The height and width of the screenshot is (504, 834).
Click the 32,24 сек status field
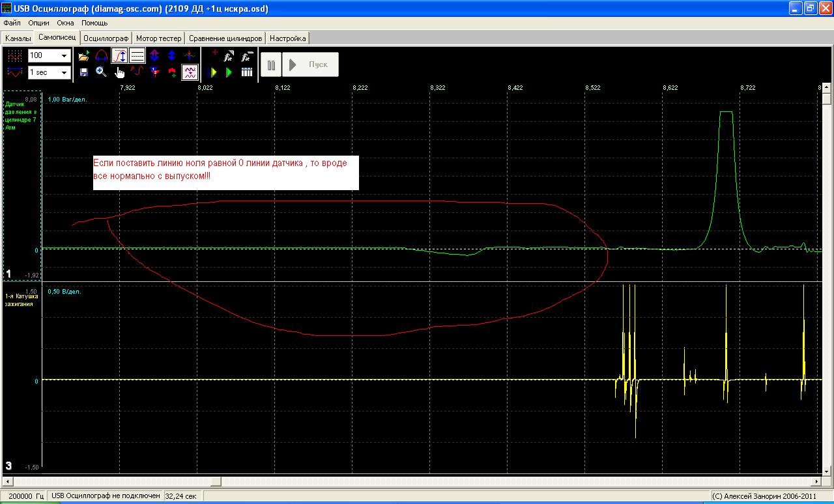182,496
